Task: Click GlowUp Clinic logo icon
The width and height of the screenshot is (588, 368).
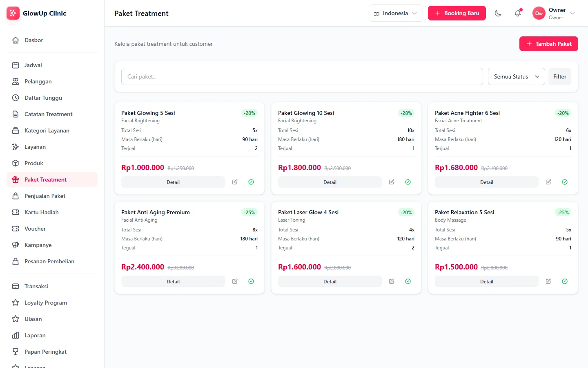Action: coord(13,13)
